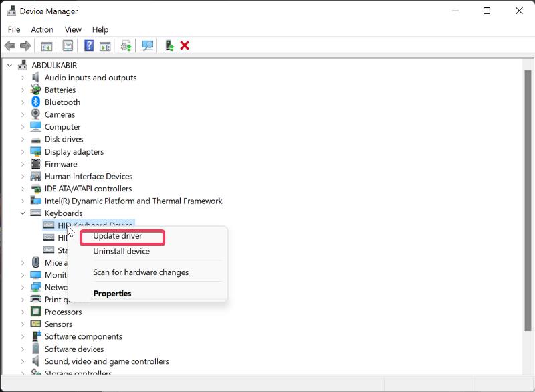Viewport: 535px width, 392px height.
Task: Select the IDE ATA/ATAPI controllers label
Action: click(88, 189)
